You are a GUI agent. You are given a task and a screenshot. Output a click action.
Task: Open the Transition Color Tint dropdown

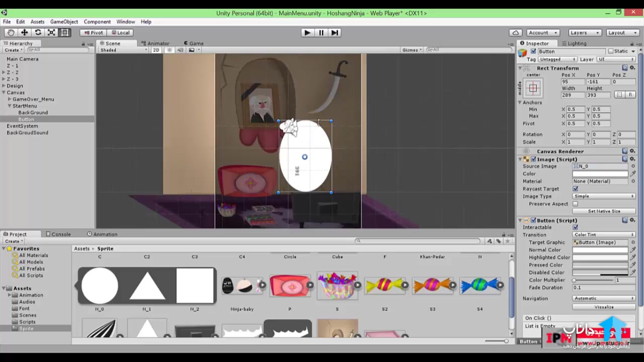(604, 235)
